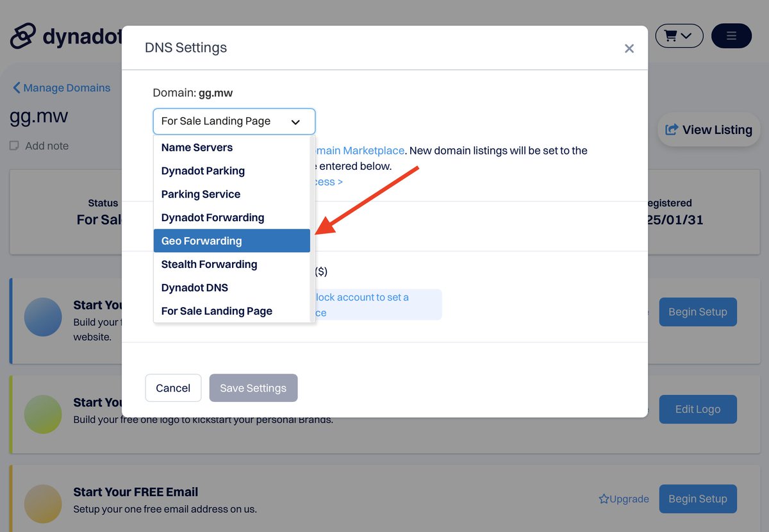Select Geo Forwarding option

tap(232, 241)
